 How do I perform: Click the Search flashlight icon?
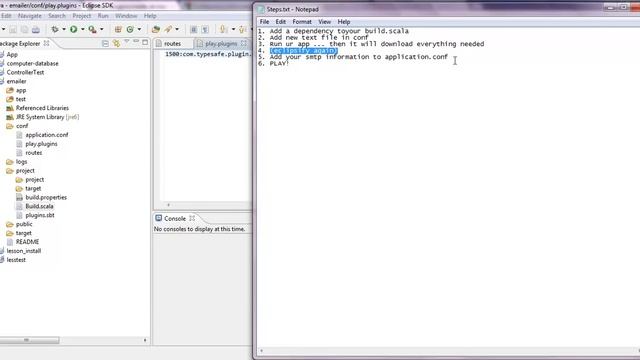coord(168,29)
